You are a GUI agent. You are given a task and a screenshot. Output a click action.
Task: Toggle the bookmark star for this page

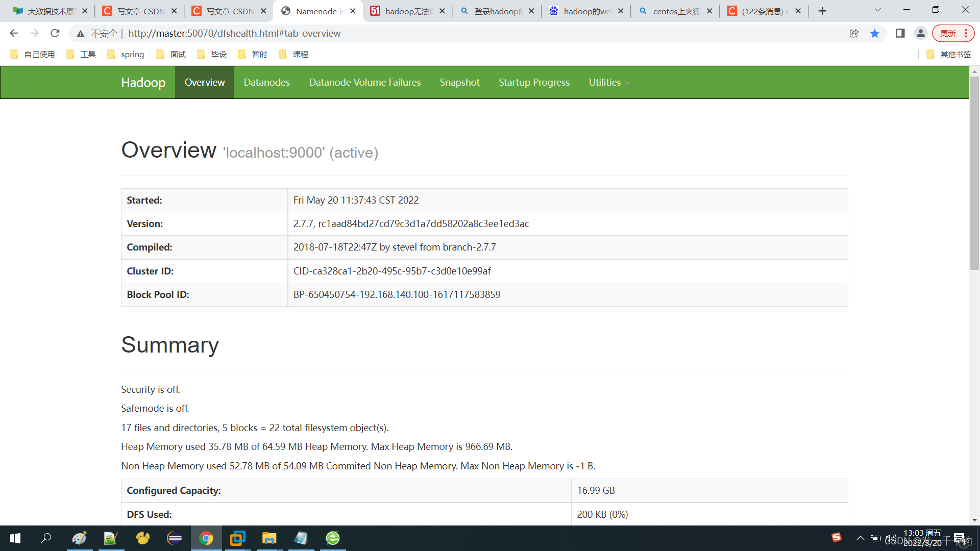tap(875, 33)
